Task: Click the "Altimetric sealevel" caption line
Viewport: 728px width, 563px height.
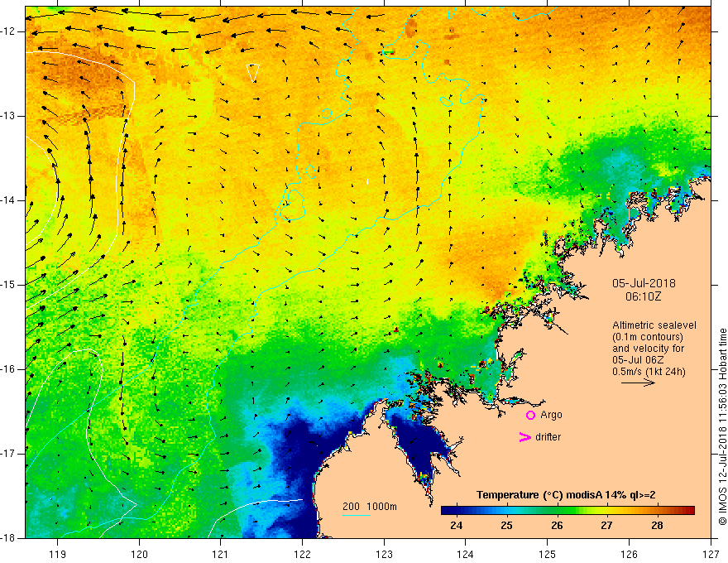Action: 654,325
